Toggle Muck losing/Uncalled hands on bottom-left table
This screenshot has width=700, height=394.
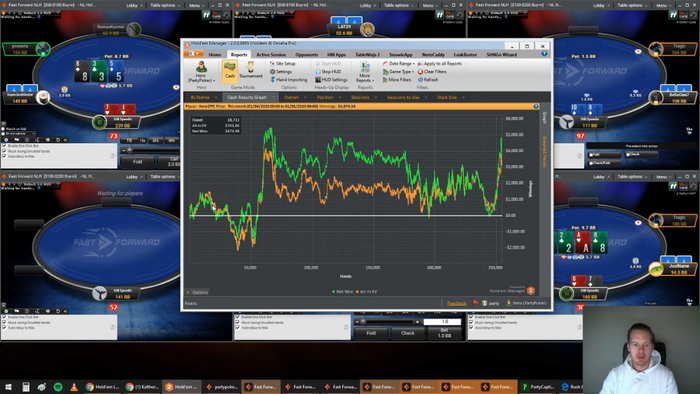tap(4, 322)
